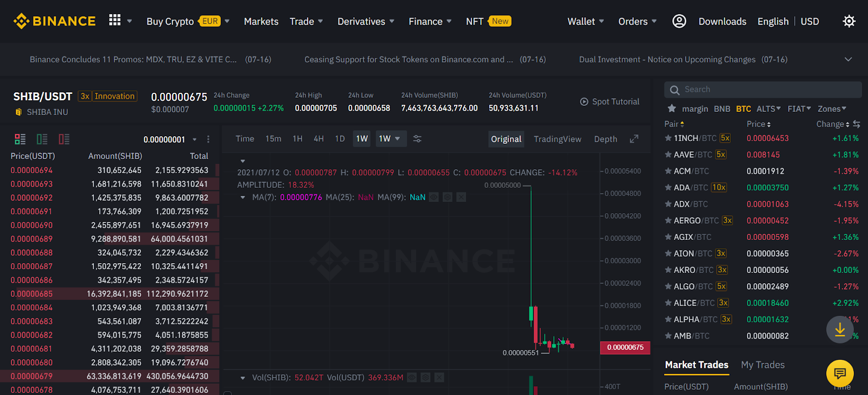The image size is (868, 395).
Task: Click the Spot Tutorial play icon
Action: (584, 101)
